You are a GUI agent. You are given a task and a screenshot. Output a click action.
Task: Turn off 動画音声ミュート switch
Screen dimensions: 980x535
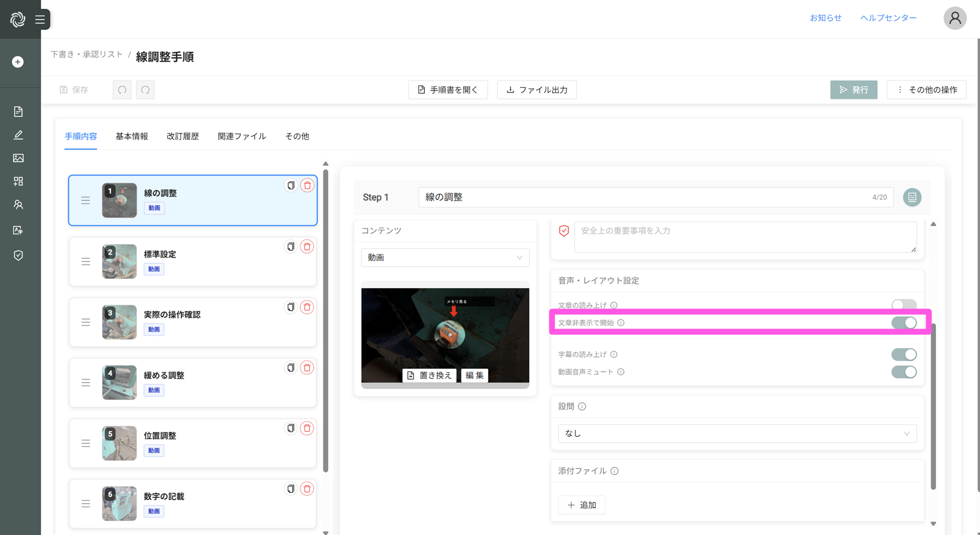coord(904,372)
